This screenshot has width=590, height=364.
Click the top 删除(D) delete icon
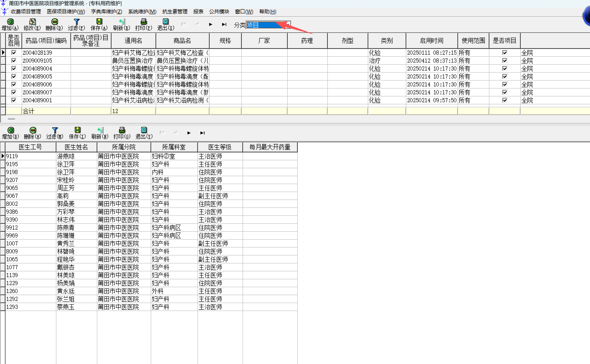click(54, 22)
